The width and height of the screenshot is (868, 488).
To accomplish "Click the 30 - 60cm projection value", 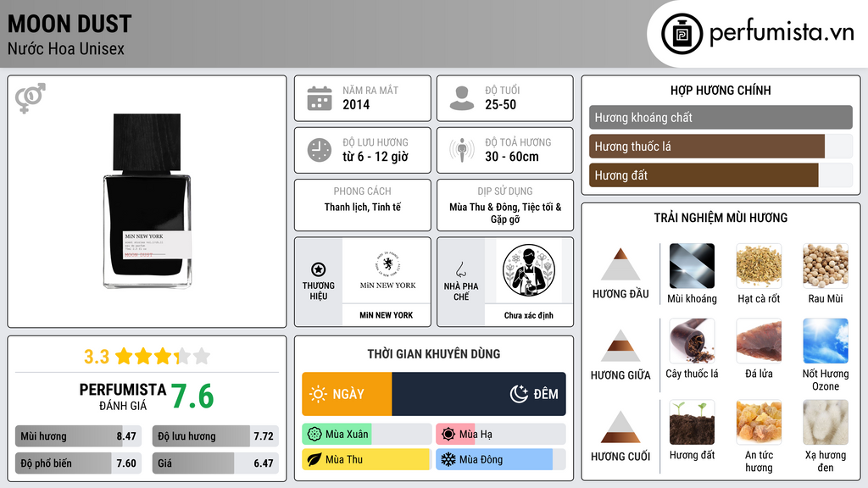I will [512, 157].
